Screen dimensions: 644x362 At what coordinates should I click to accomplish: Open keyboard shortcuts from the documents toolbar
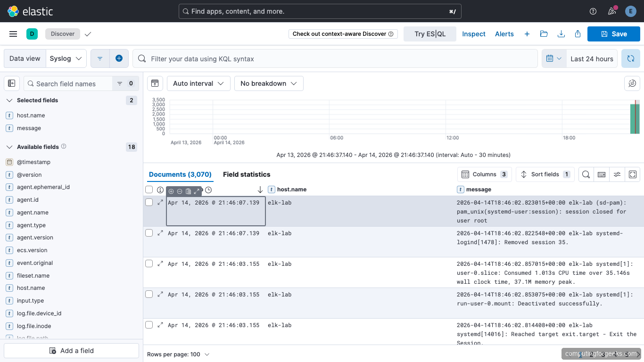(602, 174)
